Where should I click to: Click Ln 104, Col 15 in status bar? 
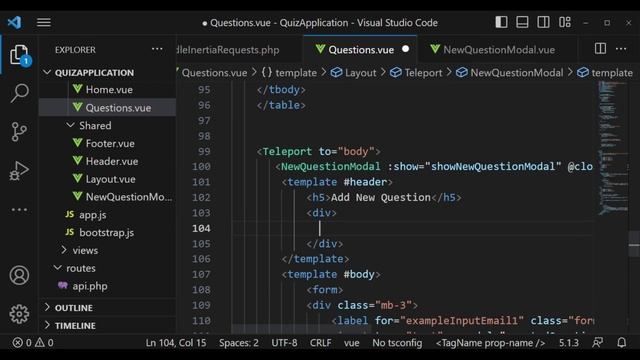pos(176,343)
